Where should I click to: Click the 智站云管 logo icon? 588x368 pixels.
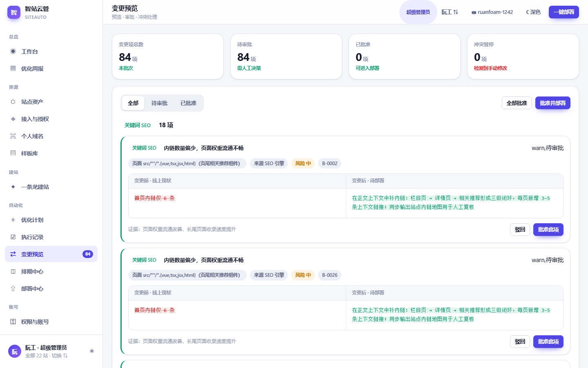14,12
